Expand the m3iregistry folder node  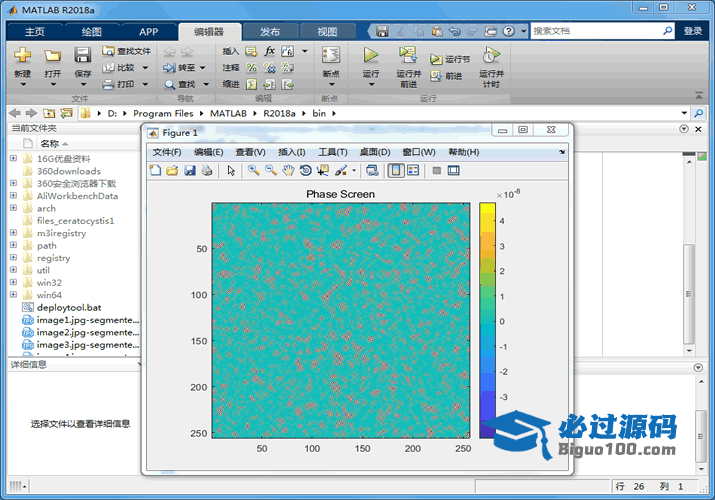pyautogui.click(x=13, y=232)
